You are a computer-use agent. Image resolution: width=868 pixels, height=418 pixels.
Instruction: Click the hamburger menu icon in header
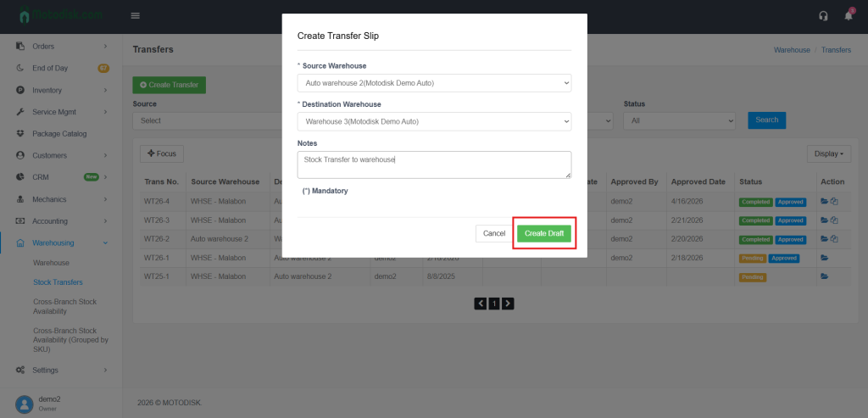(x=136, y=15)
